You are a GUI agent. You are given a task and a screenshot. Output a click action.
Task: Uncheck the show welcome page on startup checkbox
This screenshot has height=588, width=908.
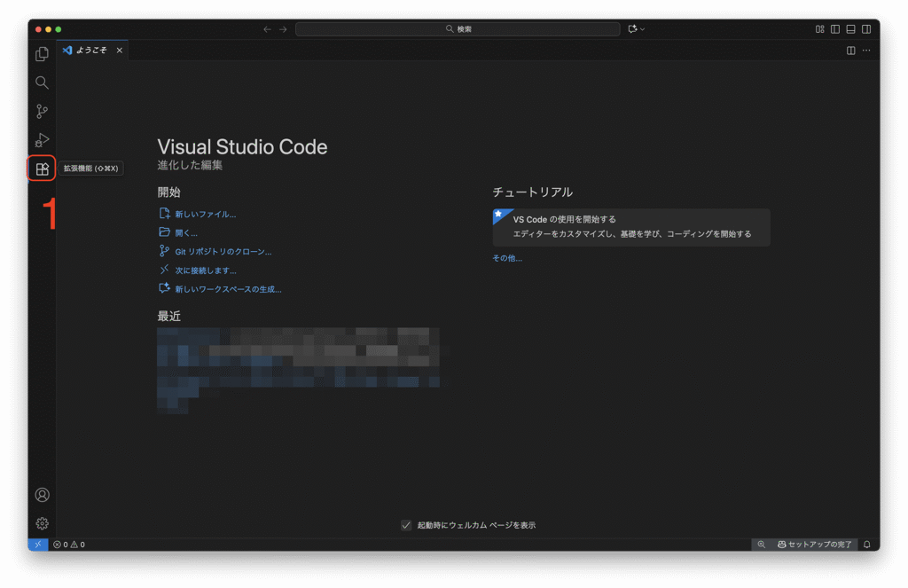click(406, 525)
